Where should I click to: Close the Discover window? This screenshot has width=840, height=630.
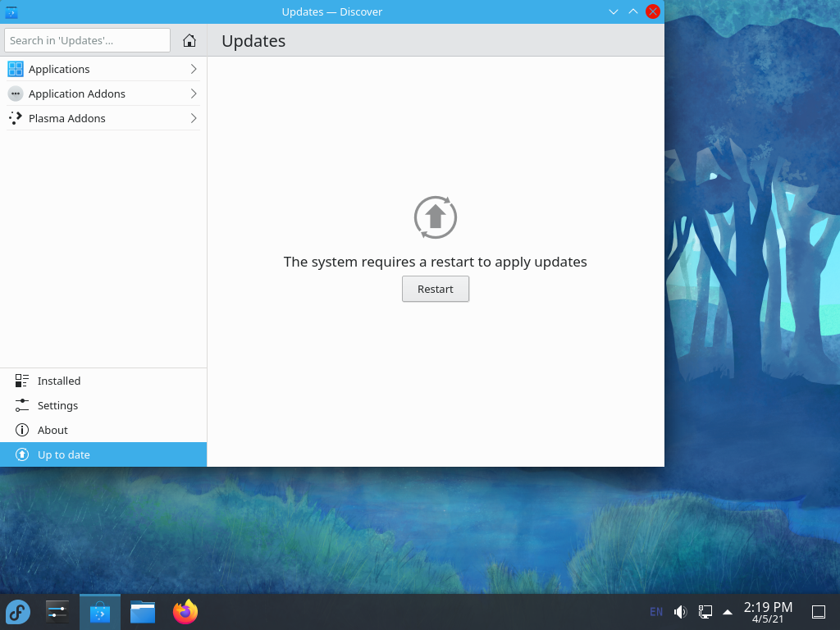[x=652, y=11]
